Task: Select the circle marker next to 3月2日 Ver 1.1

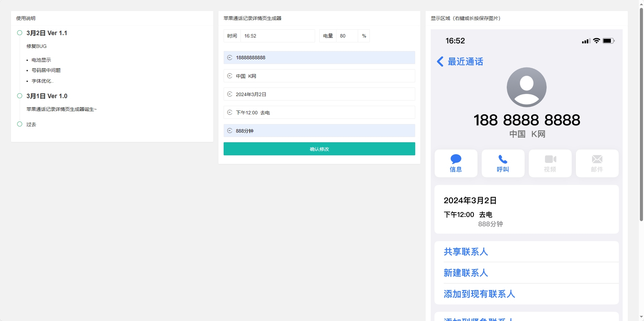Action: pos(20,32)
